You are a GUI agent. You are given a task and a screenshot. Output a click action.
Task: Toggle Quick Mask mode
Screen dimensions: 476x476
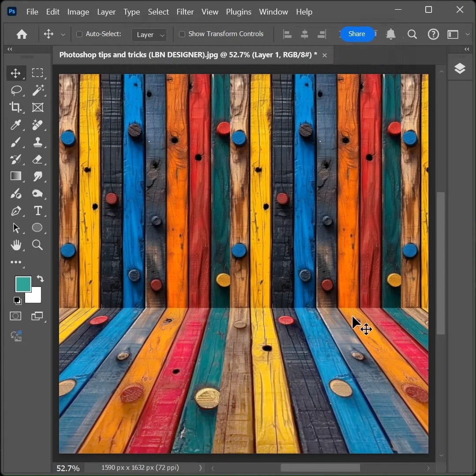pyautogui.click(x=15, y=316)
